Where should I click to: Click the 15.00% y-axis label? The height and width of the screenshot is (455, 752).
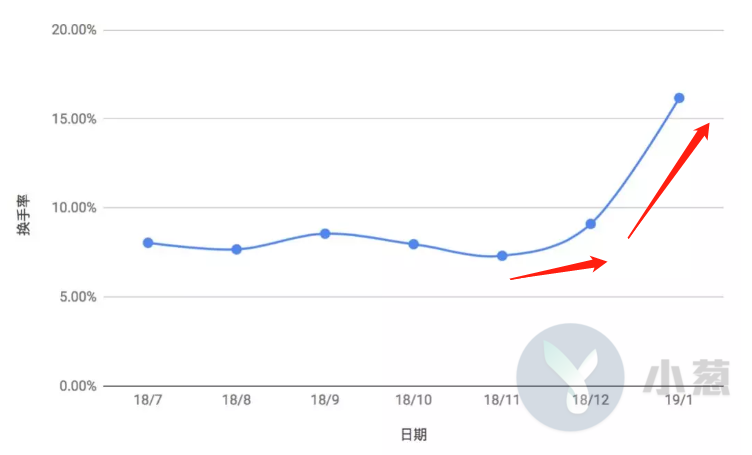(x=73, y=119)
